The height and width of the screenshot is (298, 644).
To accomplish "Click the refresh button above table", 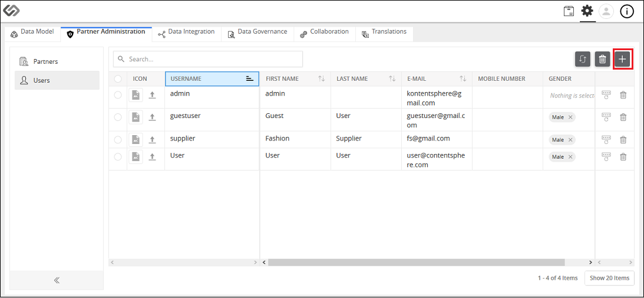I will (x=582, y=59).
